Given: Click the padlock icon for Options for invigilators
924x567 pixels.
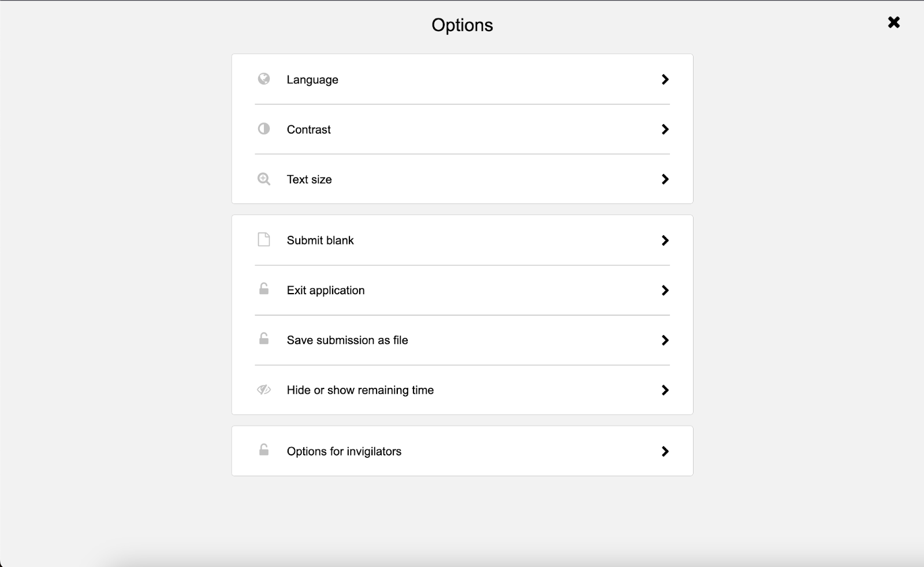Looking at the screenshot, I should (264, 449).
